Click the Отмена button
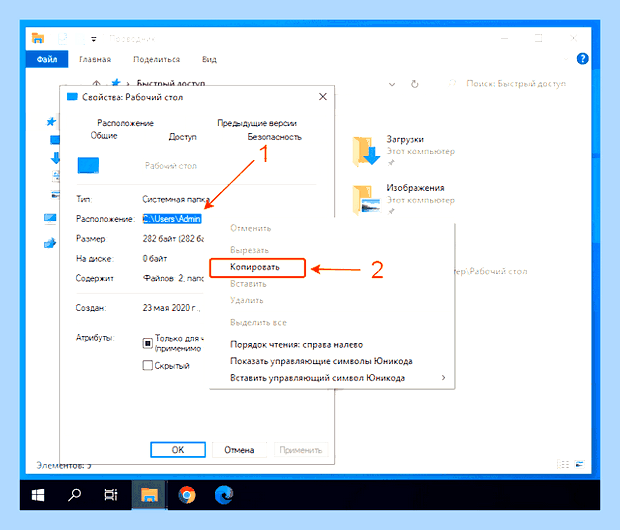 (239, 450)
